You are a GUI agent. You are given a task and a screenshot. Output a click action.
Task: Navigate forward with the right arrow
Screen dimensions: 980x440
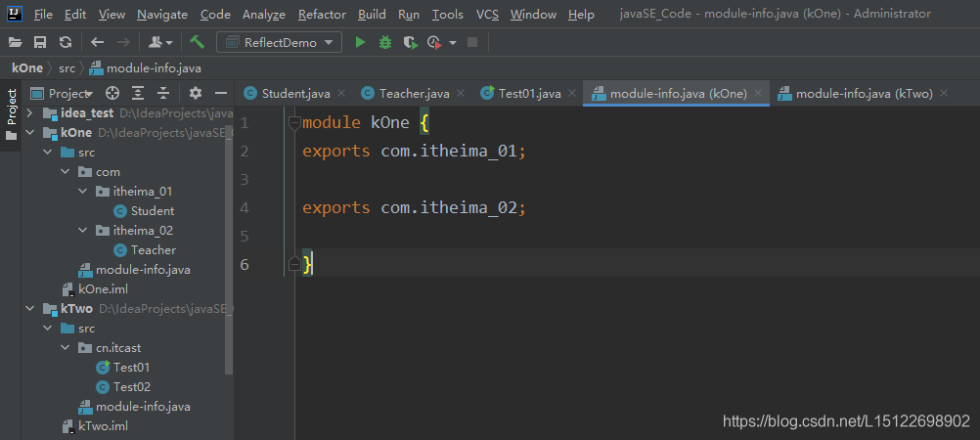[x=123, y=42]
